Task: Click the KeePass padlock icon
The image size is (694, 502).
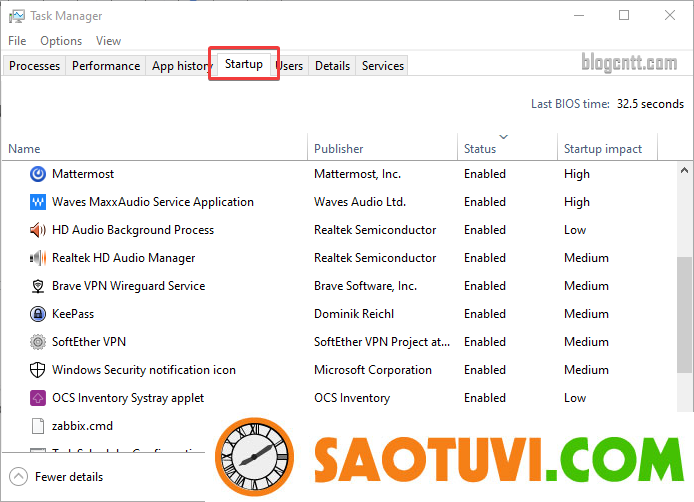Action: [38, 314]
